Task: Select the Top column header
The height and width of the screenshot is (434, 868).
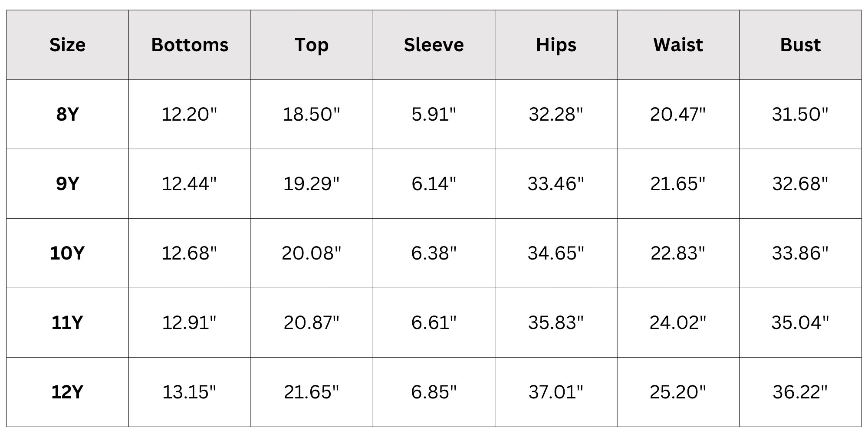Action: [312, 45]
